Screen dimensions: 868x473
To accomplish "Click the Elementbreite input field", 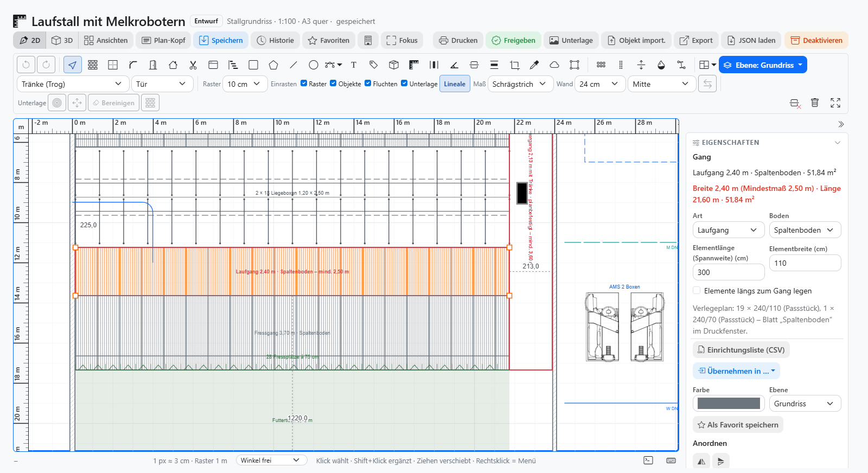I will pos(805,263).
